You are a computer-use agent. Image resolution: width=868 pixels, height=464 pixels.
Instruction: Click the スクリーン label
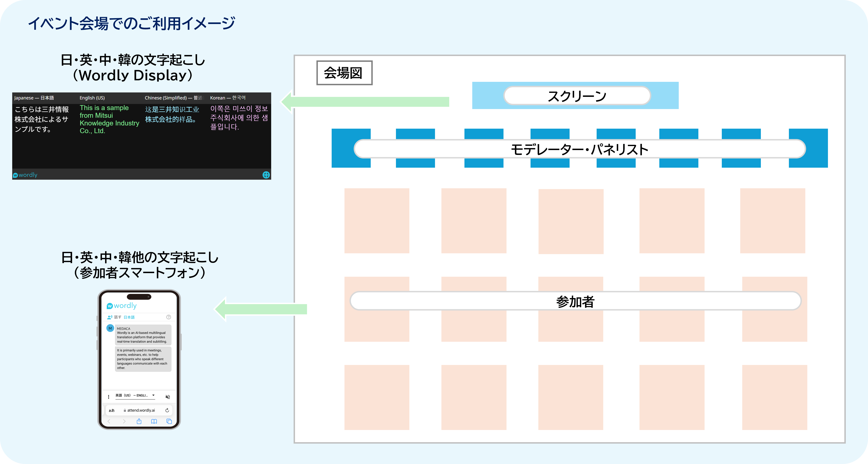pyautogui.click(x=577, y=96)
